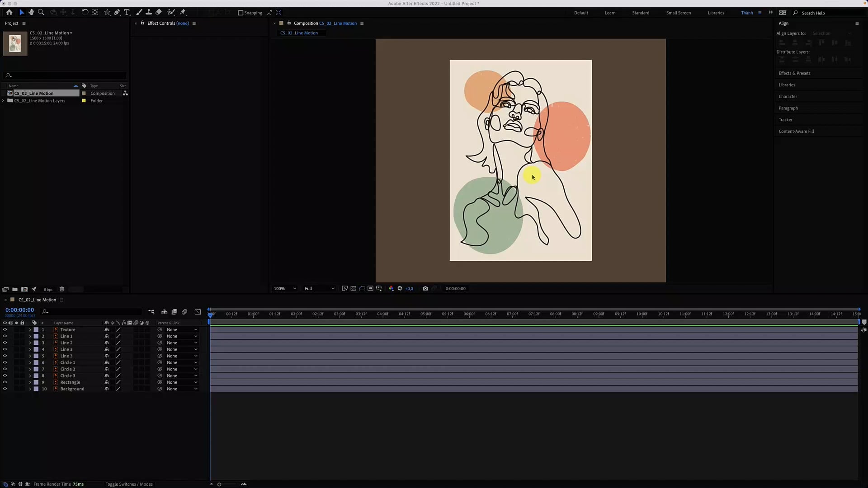
Task: Select the Zoom magnifier tool
Action: 41,12
